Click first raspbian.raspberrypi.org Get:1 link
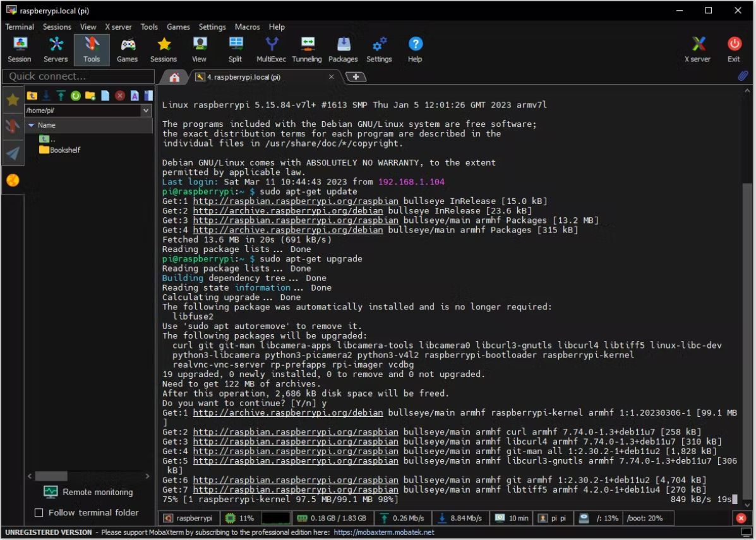 pos(296,201)
